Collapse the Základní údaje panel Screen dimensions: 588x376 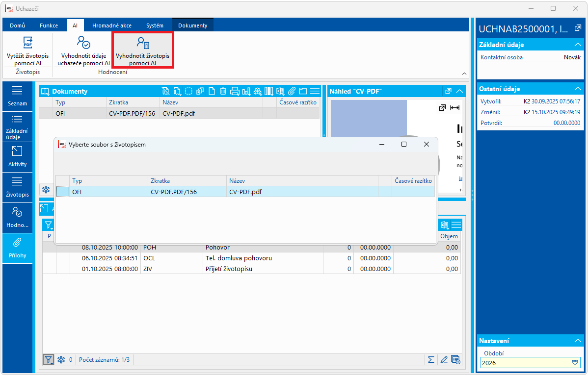(x=578, y=45)
